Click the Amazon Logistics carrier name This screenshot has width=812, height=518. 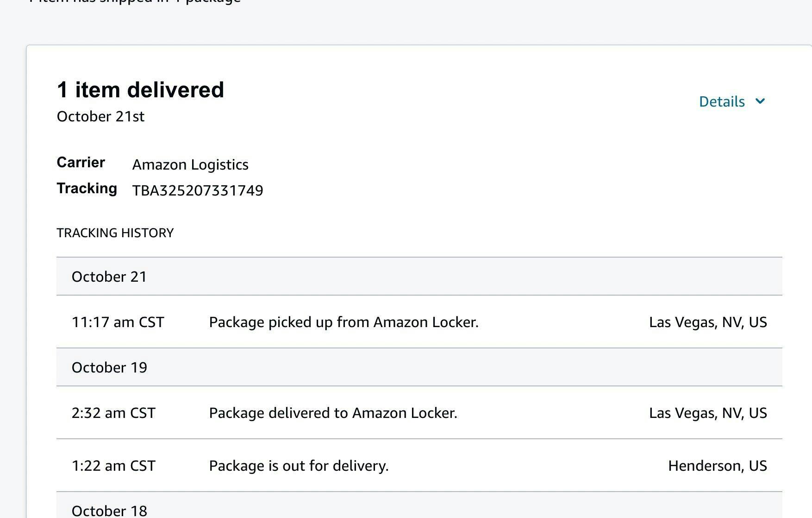190,164
